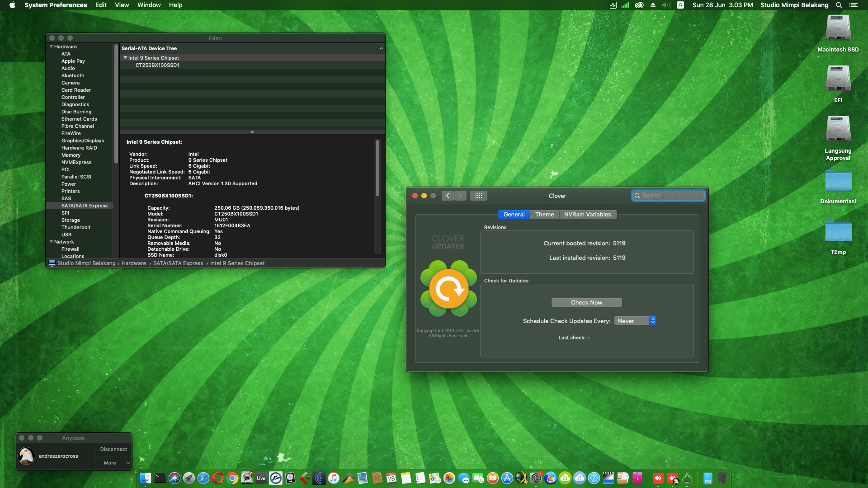Open the YouTube downloader dock icon
Viewport: 868px width, 488px height.
pyautogui.click(x=551, y=478)
